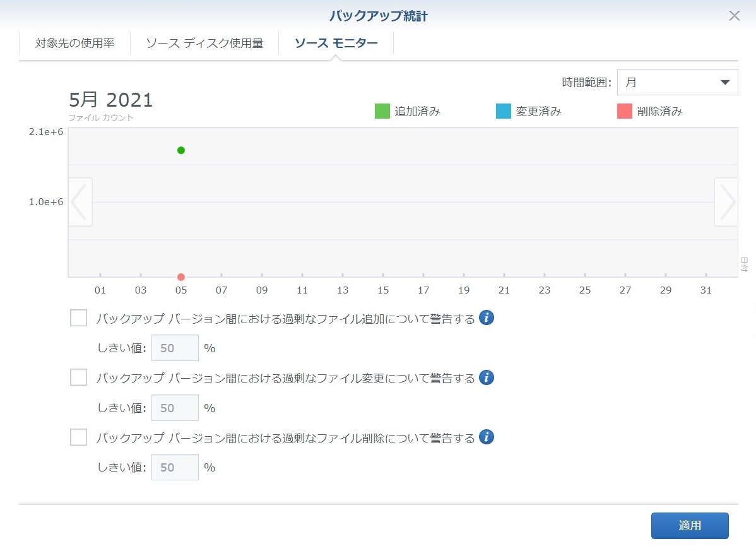Enable warning for excessive file additions

point(78,318)
